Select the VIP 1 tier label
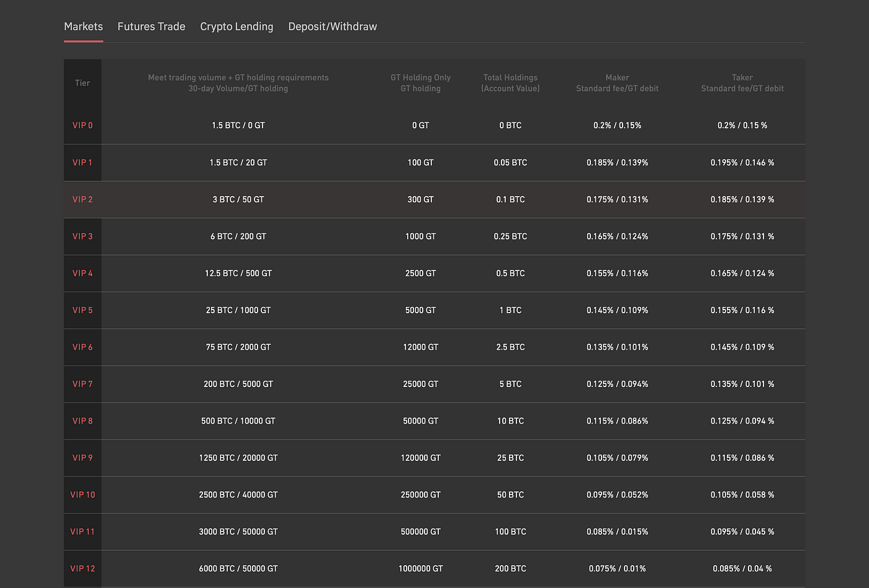Image resolution: width=869 pixels, height=588 pixels. (83, 163)
